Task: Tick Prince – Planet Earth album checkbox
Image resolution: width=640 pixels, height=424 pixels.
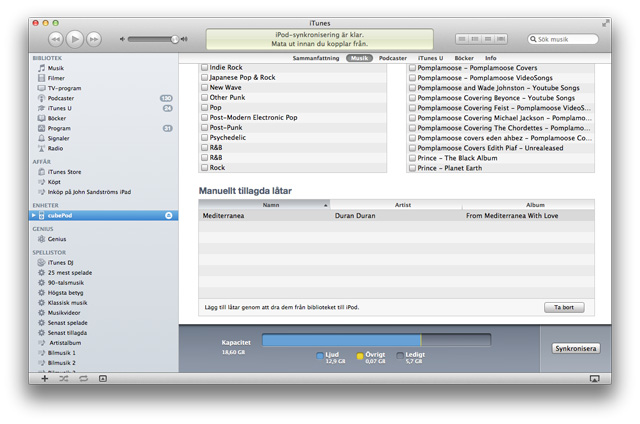Action: coord(412,168)
